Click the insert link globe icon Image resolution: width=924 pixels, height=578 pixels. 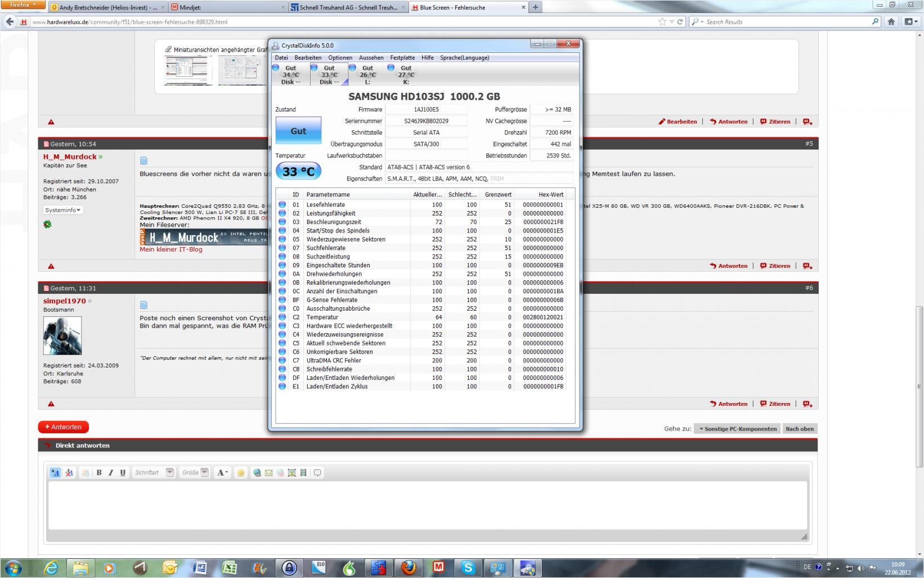pos(257,473)
